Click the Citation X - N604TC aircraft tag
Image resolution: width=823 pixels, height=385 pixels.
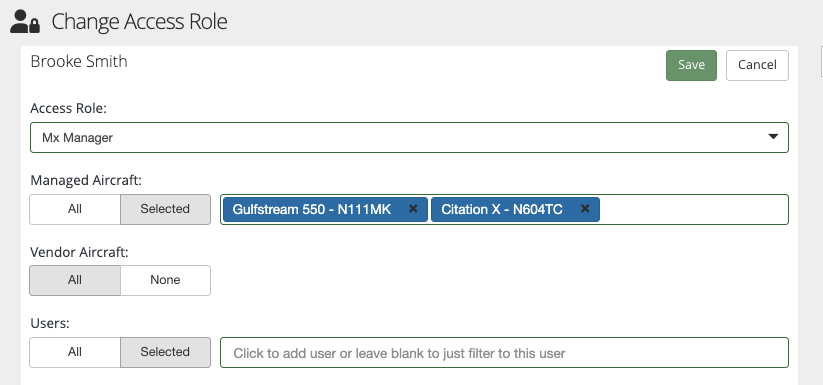pyautogui.click(x=502, y=209)
